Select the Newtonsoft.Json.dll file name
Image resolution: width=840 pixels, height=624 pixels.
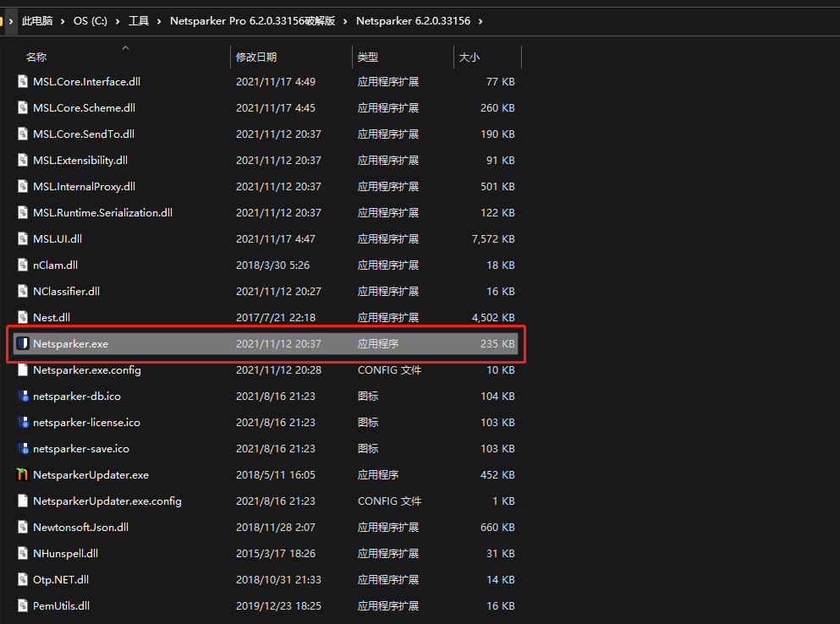81,528
